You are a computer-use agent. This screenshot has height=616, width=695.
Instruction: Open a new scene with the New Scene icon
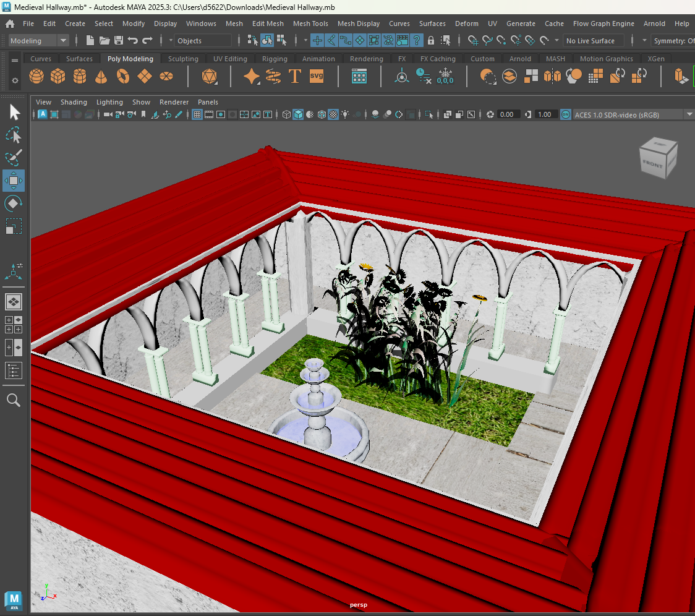point(90,40)
